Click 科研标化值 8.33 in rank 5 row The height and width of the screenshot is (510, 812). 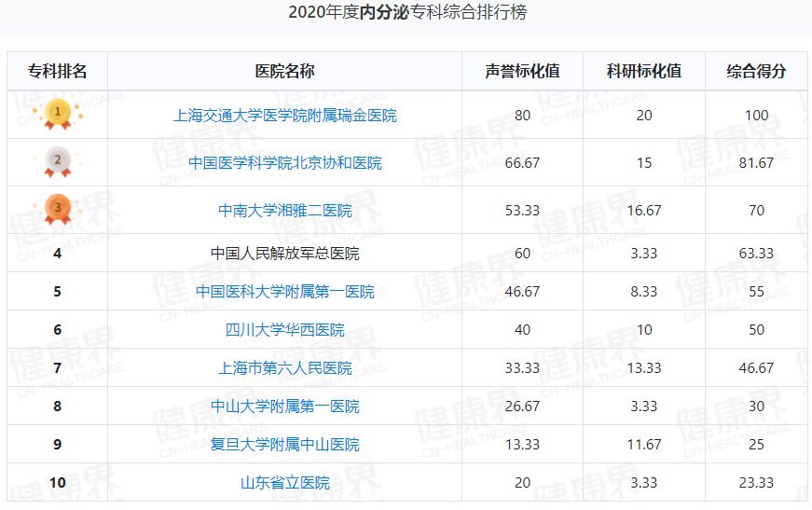[x=644, y=292]
